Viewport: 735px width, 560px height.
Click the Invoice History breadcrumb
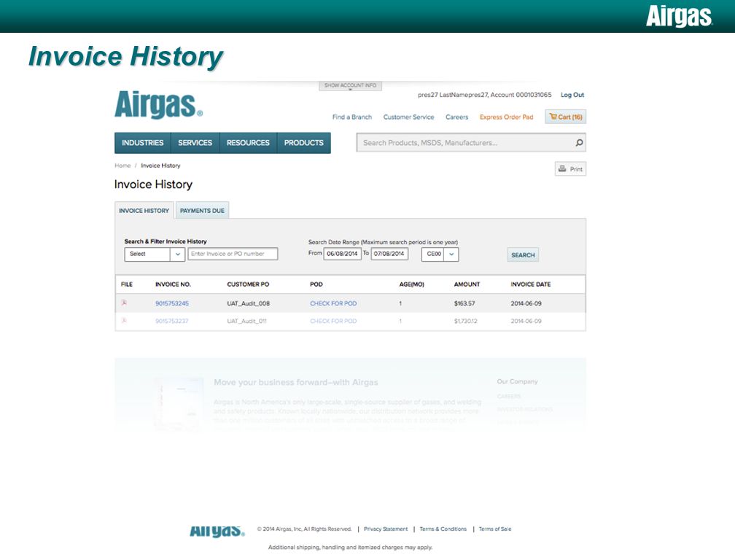point(160,166)
